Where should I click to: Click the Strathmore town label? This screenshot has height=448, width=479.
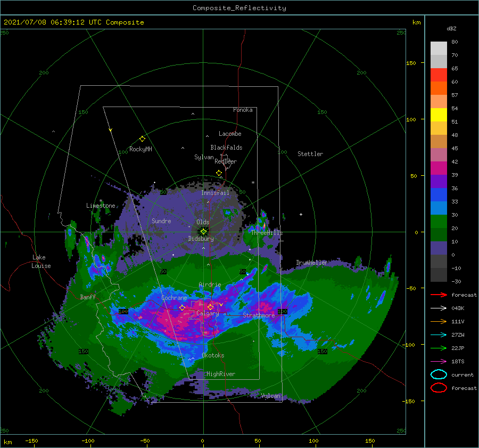click(259, 315)
